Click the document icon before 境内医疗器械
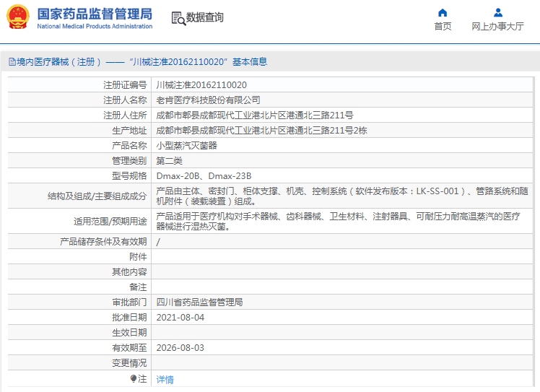540x392 pixels. tap(12, 62)
